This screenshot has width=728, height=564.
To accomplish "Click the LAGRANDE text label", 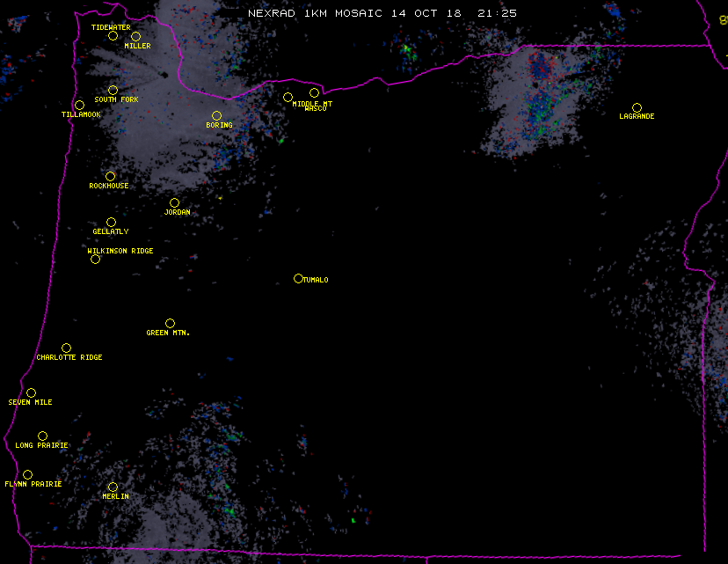I will pos(637,117).
